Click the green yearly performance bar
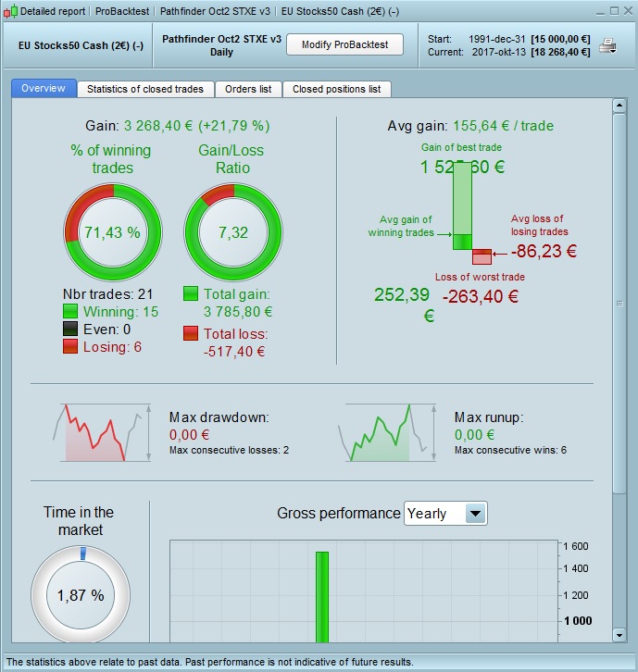Image resolution: width=638 pixels, height=672 pixels. 322,597
